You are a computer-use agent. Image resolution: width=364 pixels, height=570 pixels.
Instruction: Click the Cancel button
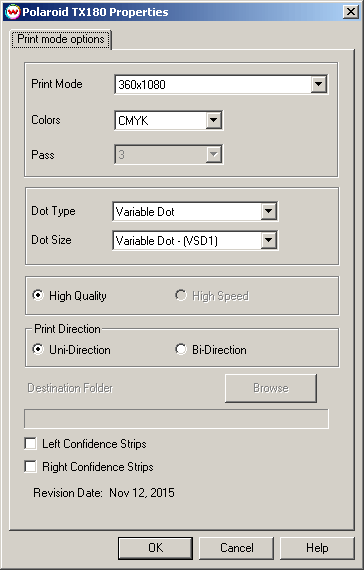pyautogui.click(x=236, y=548)
